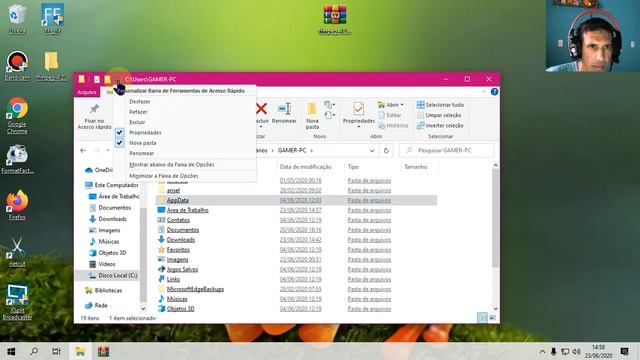
Task: Expand the address bar history dropdown
Action: tap(372, 151)
